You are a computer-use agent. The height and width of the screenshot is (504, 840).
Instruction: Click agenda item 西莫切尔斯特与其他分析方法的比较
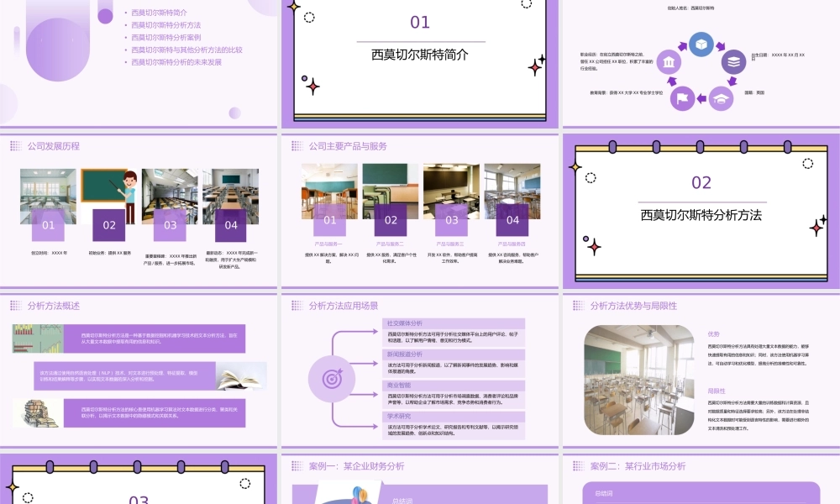(x=187, y=50)
